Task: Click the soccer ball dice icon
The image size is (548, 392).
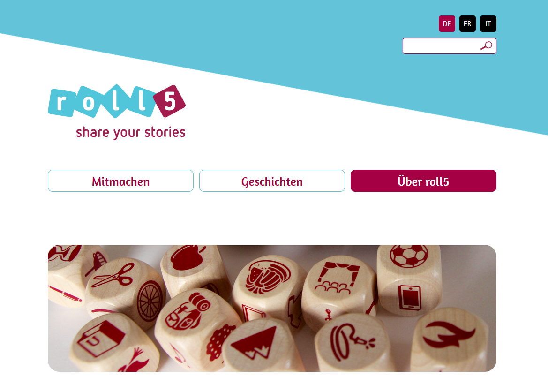Action: (409, 255)
